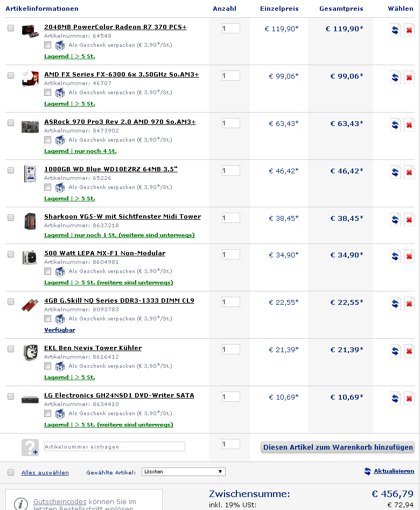This screenshot has width=420, height=510.
Task: Check the Alles auswählen checkbox
Action: tap(11, 472)
